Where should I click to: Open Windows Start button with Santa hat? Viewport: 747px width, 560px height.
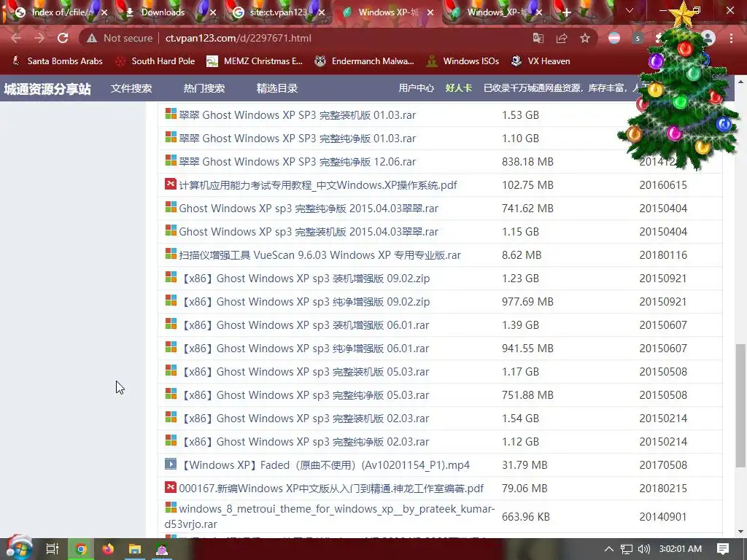point(18,548)
